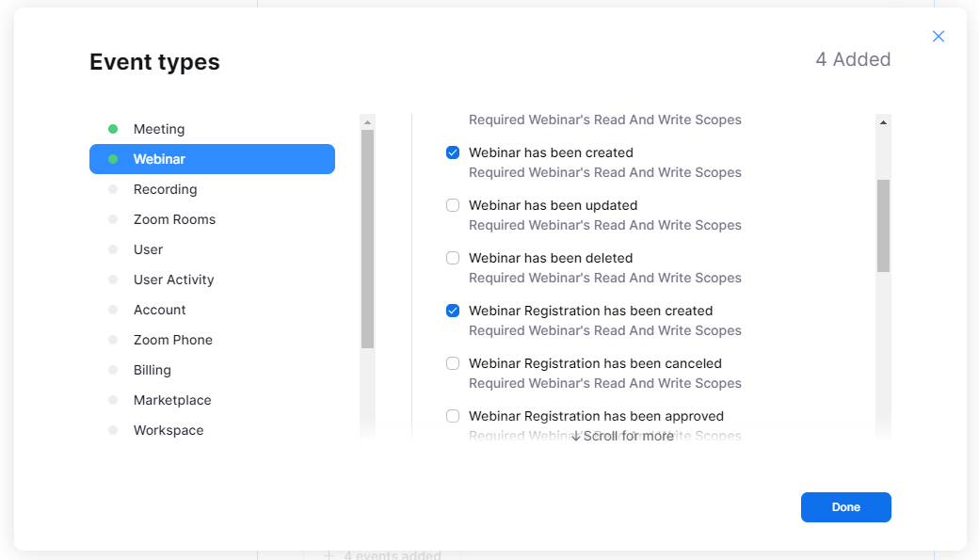Open the Recording event category
The image size is (979, 560).
(x=165, y=189)
